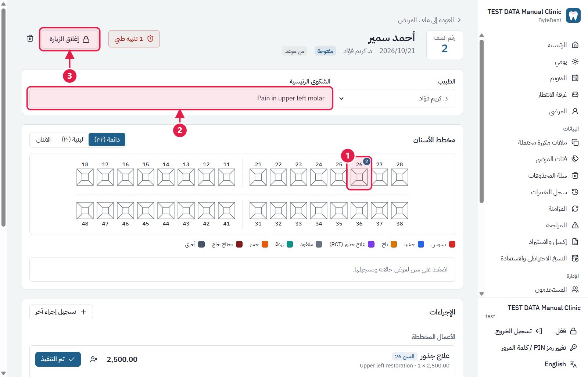Click the page scrollbar at window edge
Image resolution: width=588 pixels, height=377 pixels.
pyautogui.click(x=4, y=118)
